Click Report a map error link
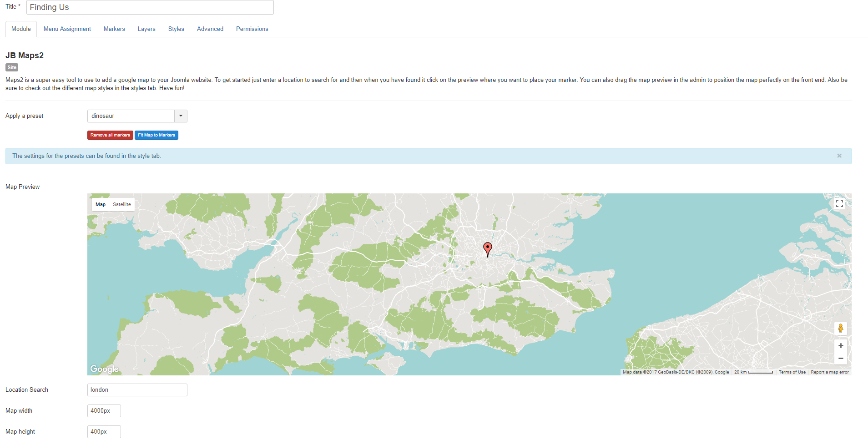The image size is (868, 440). (x=830, y=372)
